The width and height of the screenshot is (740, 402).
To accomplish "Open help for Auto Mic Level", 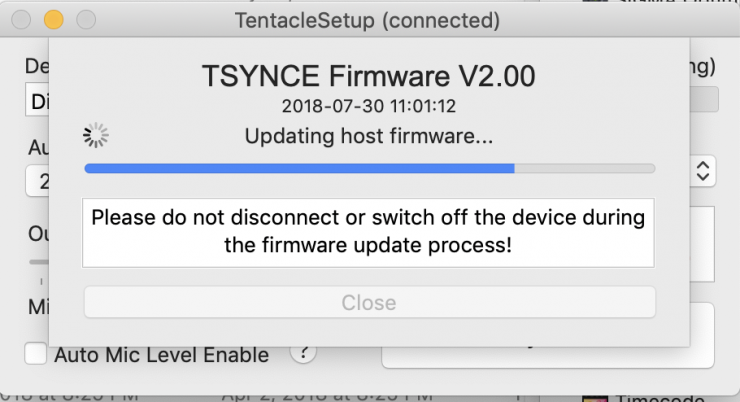I will (302, 353).
